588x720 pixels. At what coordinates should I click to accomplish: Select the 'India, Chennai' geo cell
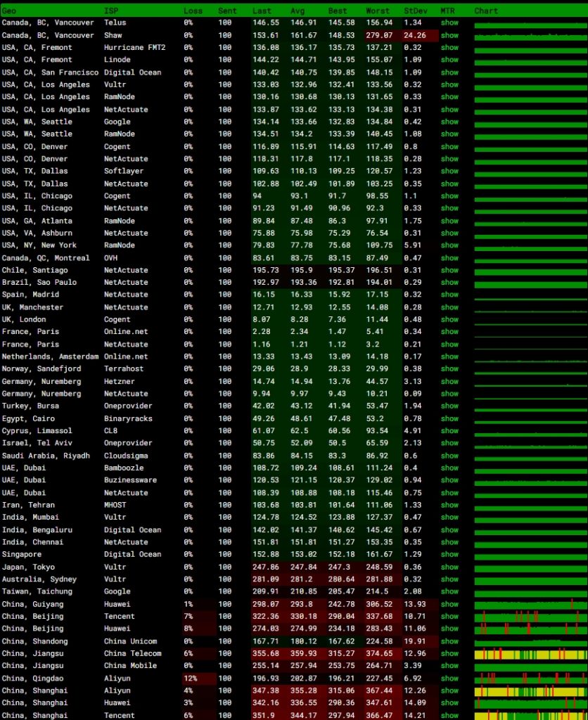point(32,542)
